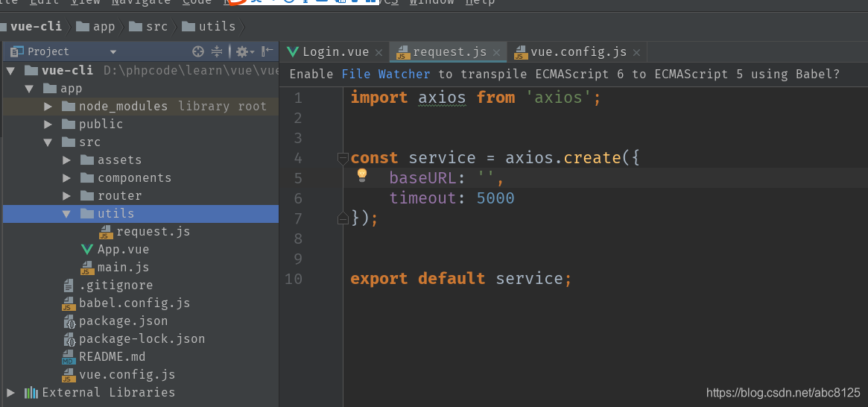Open the Project view dropdown arrow

tap(113, 52)
